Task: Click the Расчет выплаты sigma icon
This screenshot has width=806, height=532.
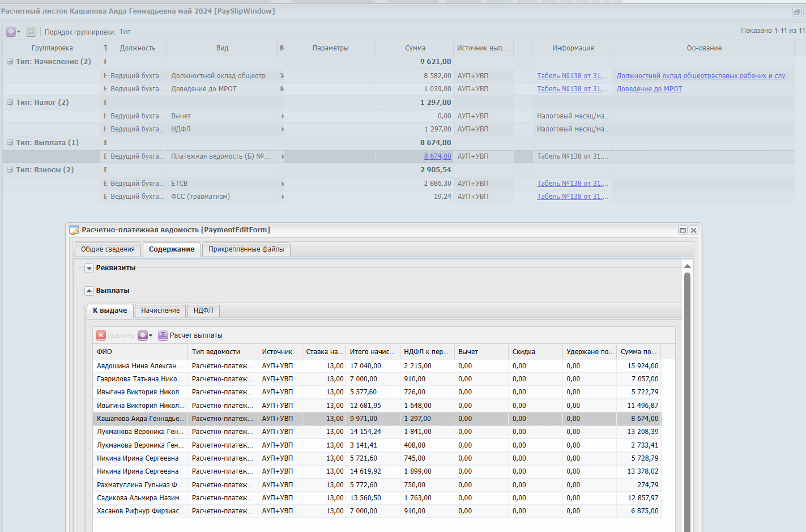Action: (x=163, y=335)
